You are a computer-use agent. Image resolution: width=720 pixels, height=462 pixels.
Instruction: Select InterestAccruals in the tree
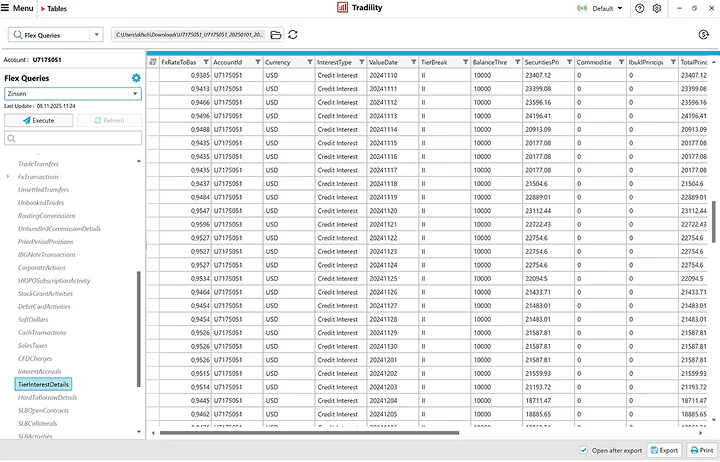click(39, 371)
